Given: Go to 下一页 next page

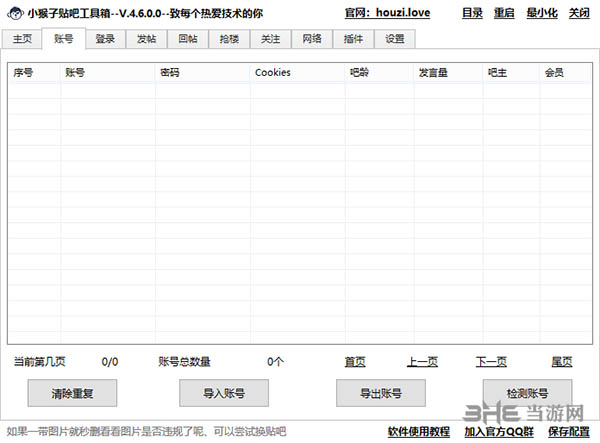Looking at the screenshot, I should click(x=491, y=362).
